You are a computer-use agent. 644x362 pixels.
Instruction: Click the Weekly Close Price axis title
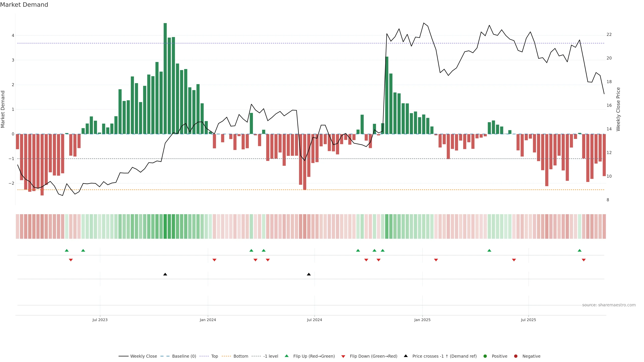(618, 109)
